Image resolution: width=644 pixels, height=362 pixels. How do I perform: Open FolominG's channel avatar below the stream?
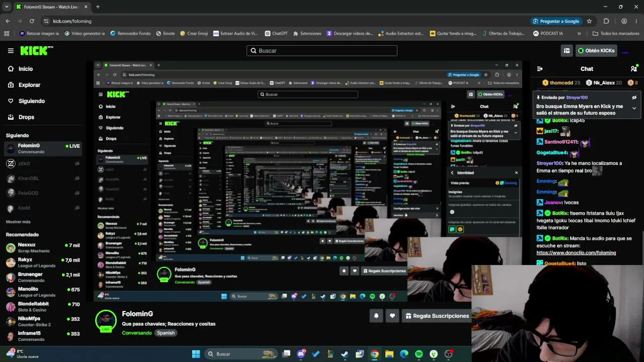106,321
